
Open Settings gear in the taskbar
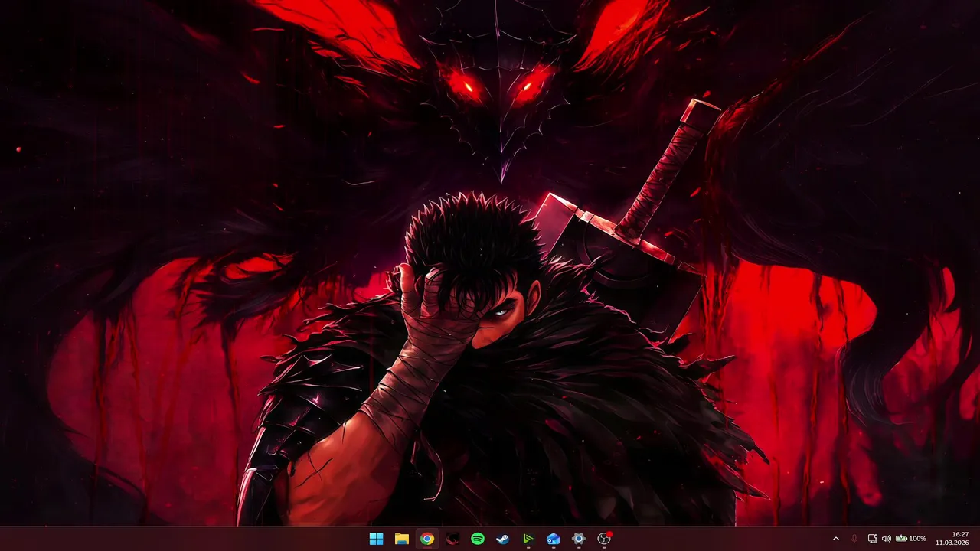[x=578, y=539]
